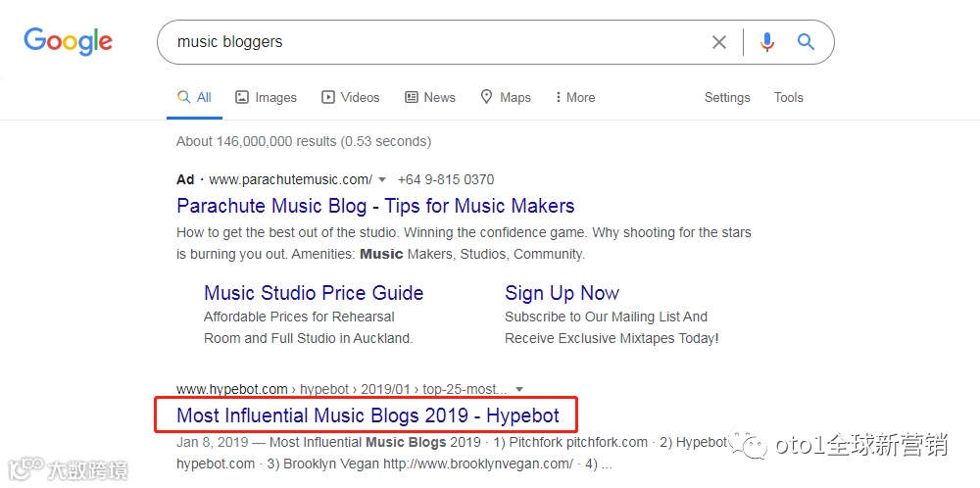980x488 pixels.
Task: Start voice search with microphone icon
Action: point(767,42)
